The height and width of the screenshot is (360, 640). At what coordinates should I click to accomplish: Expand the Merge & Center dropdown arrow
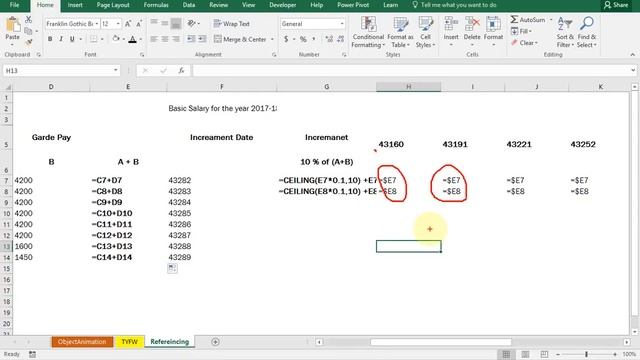[272, 39]
